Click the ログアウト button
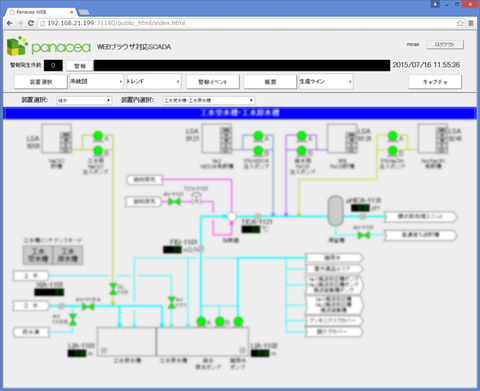The width and height of the screenshot is (480, 391). pyautogui.click(x=445, y=44)
